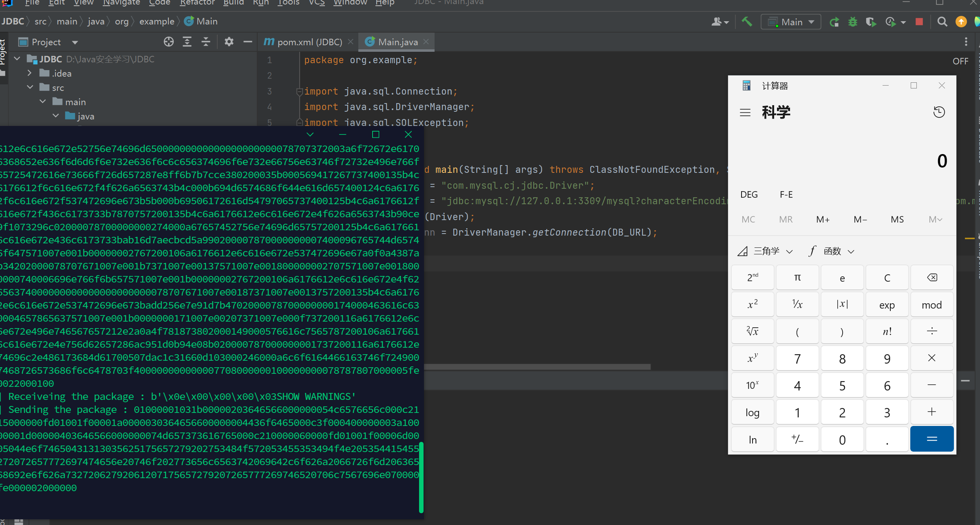The image size is (980, 525).
Task: Open the Navigate menu
Action: point(121,3)
